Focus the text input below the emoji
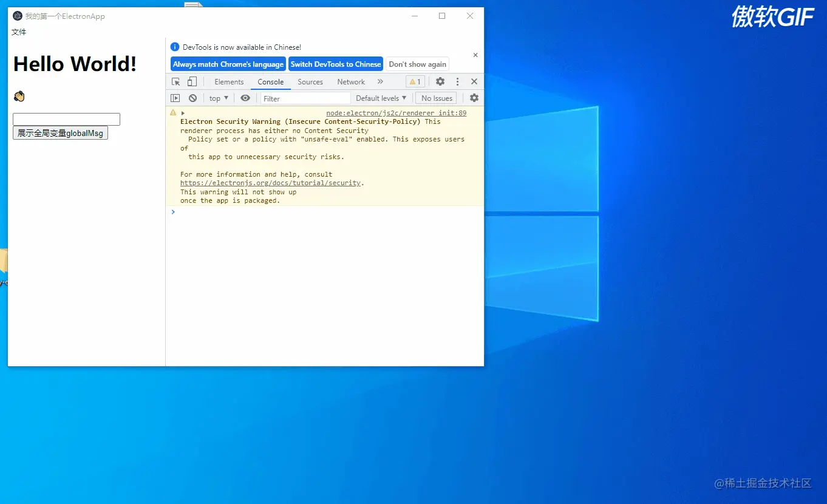The width and height of the screenshot is (827, 504). pyautogui.click(x=66, y=120)
